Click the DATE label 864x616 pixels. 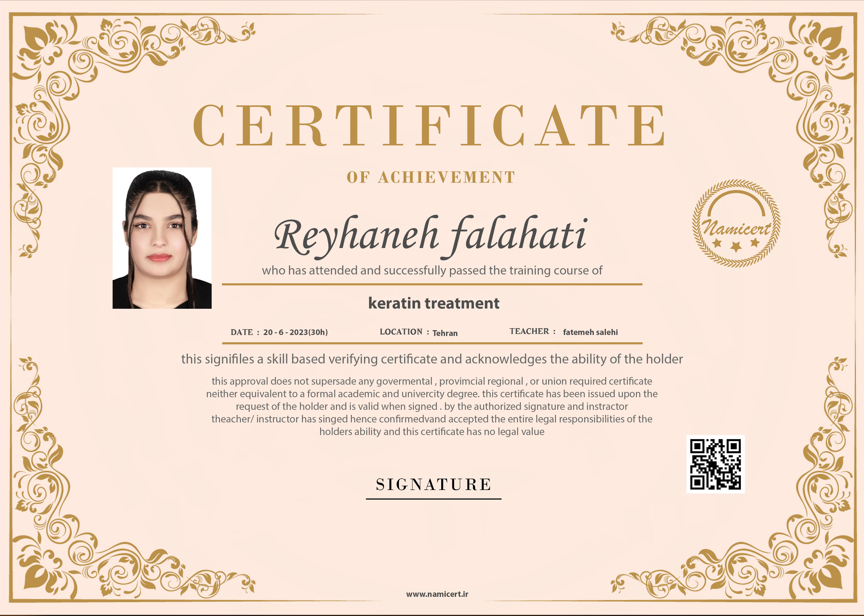point(242,332)
